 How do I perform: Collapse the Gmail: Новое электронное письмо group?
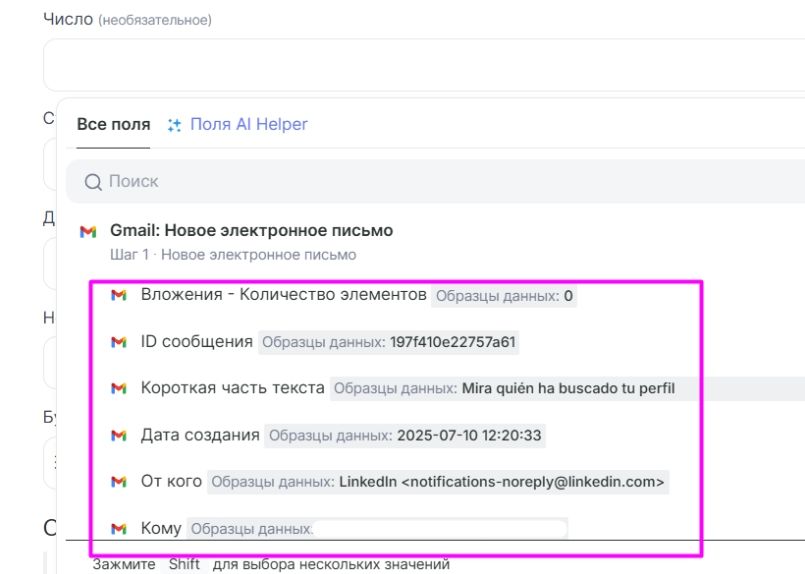(x=251, y=231)
